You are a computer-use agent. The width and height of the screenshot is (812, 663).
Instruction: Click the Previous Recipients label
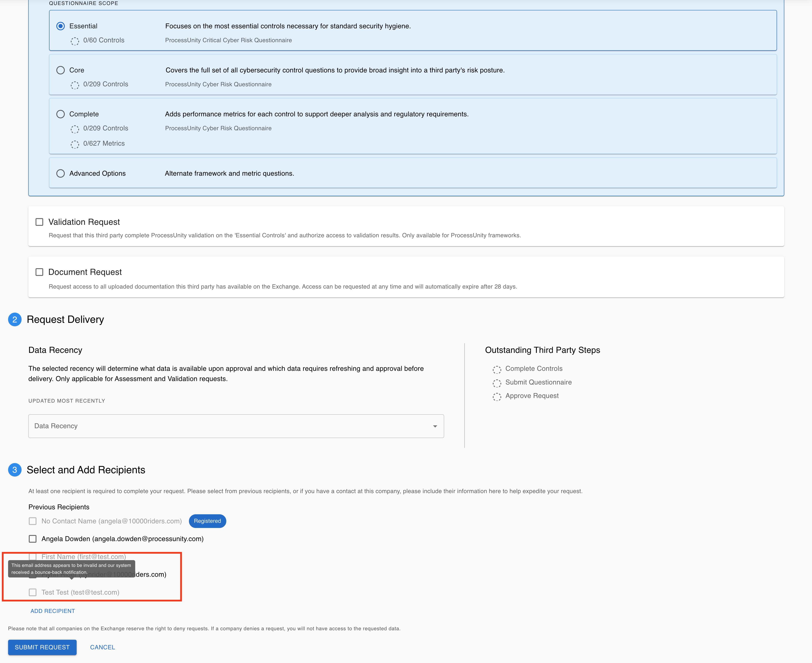[59, 507]
